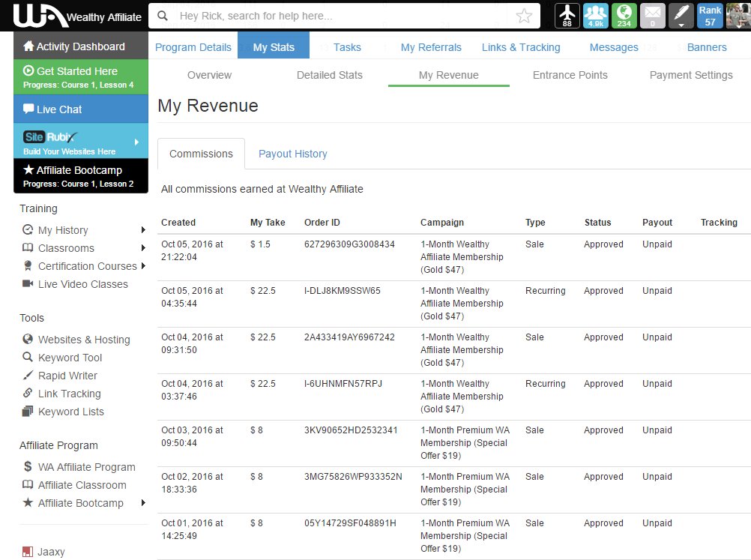Screen dimensions: 751x560
Task: Open the Banners tab
Action: pyautogui.click(x=707, y=47)
